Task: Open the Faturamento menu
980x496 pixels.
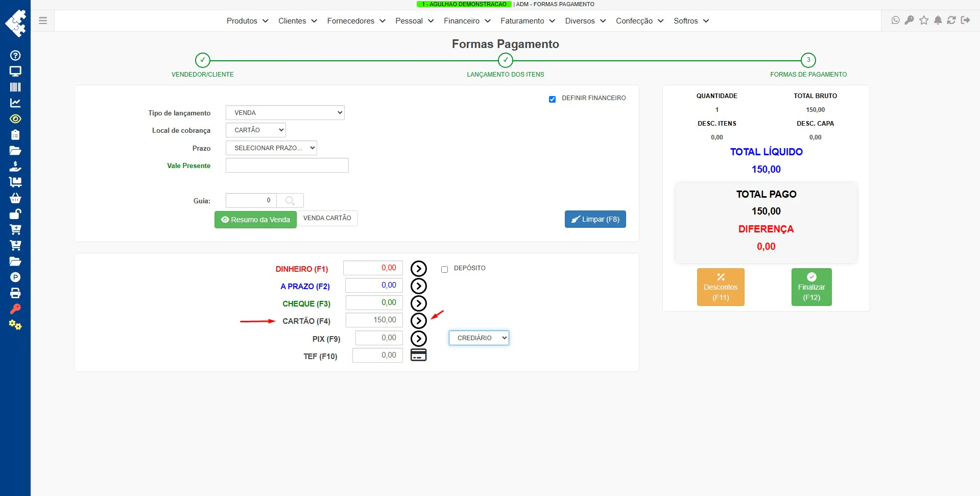Action: (528, 21)
